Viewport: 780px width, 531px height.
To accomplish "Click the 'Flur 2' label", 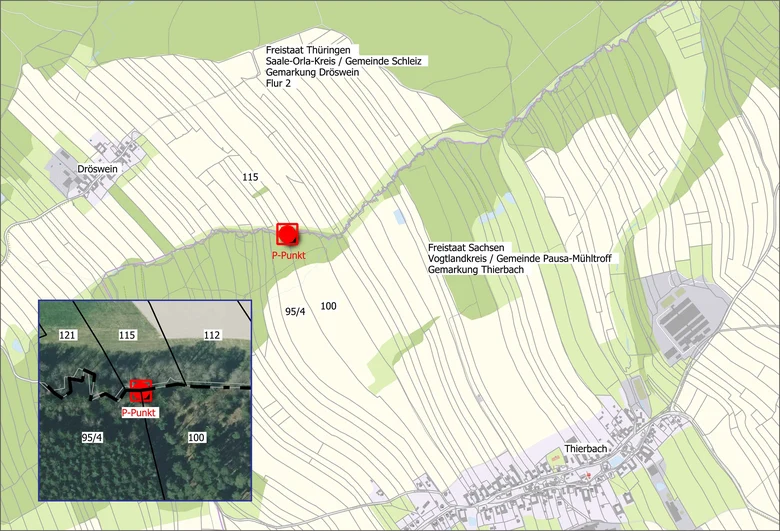I will 279,83.
